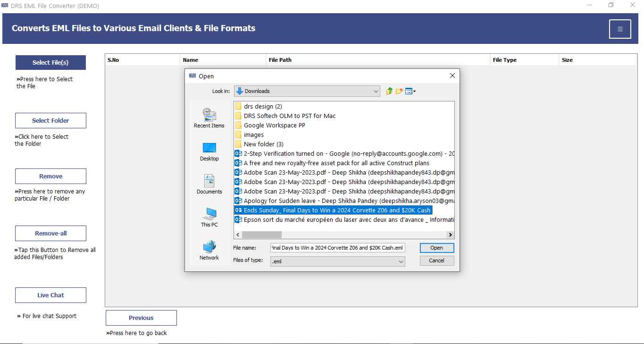Click the Size column header
Image resolution: width=644 pixels, height=344 pixels.
(x=598, y=60)
